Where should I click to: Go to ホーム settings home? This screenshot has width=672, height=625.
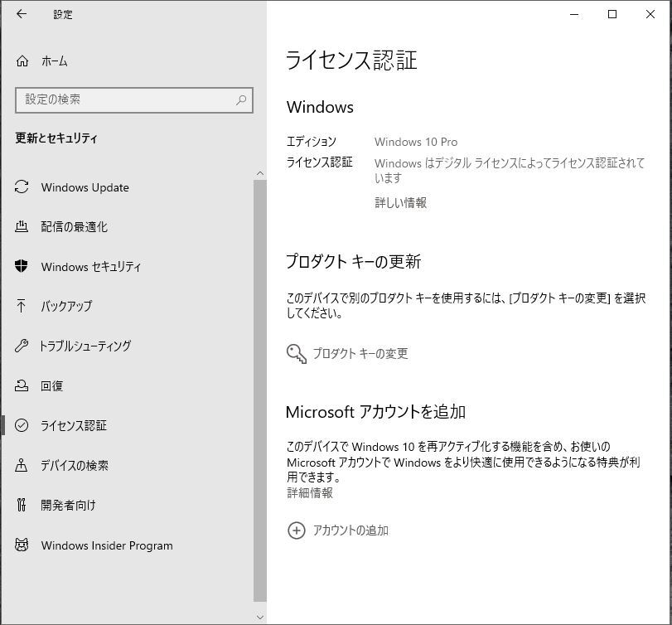tap(54, 61)
